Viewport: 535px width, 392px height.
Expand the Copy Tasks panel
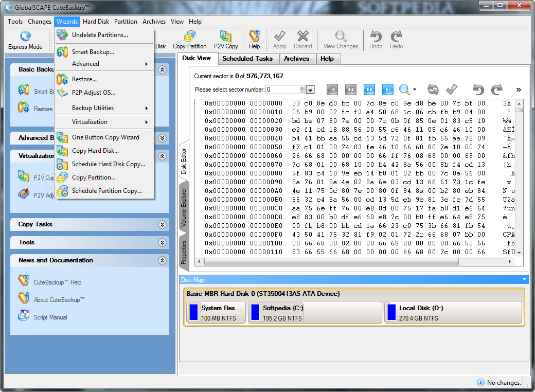click(163, 224)
